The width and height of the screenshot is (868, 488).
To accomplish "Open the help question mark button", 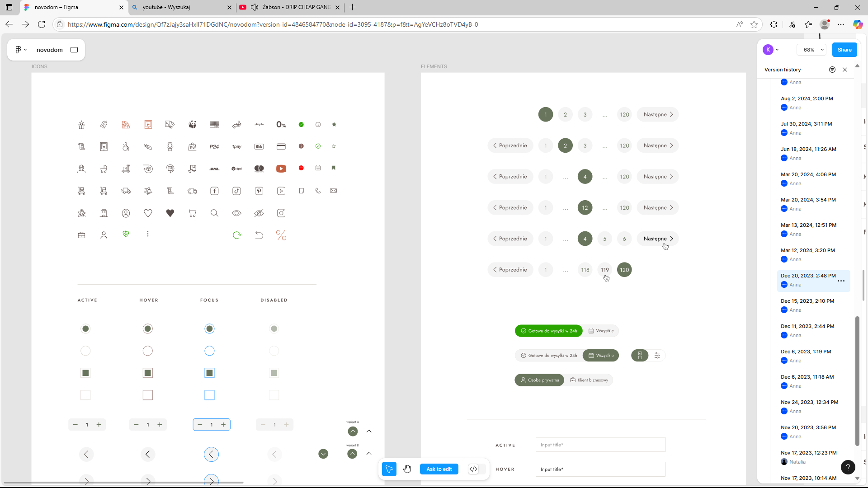I will coord(848,467).
